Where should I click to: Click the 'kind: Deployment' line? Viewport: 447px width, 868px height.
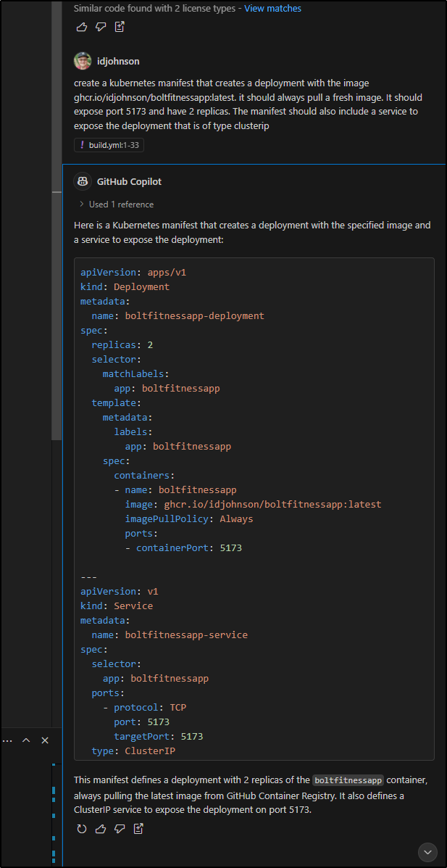(x=125, y=286)
